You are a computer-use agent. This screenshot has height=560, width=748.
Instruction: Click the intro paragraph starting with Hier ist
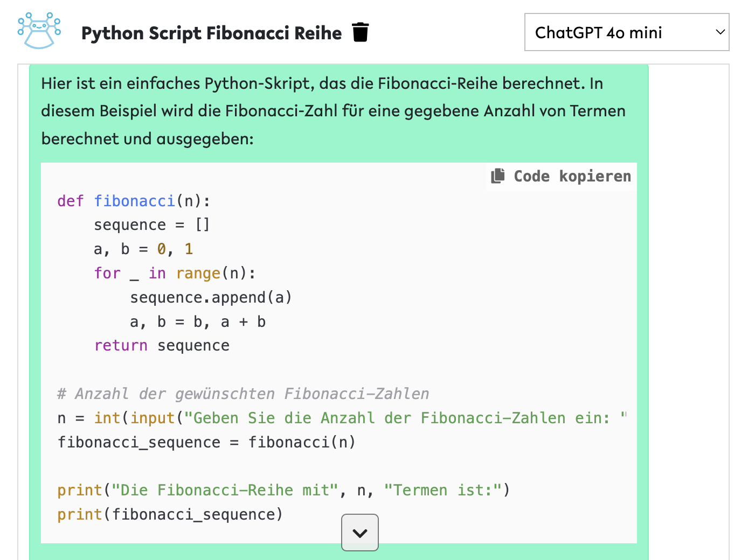333,111
